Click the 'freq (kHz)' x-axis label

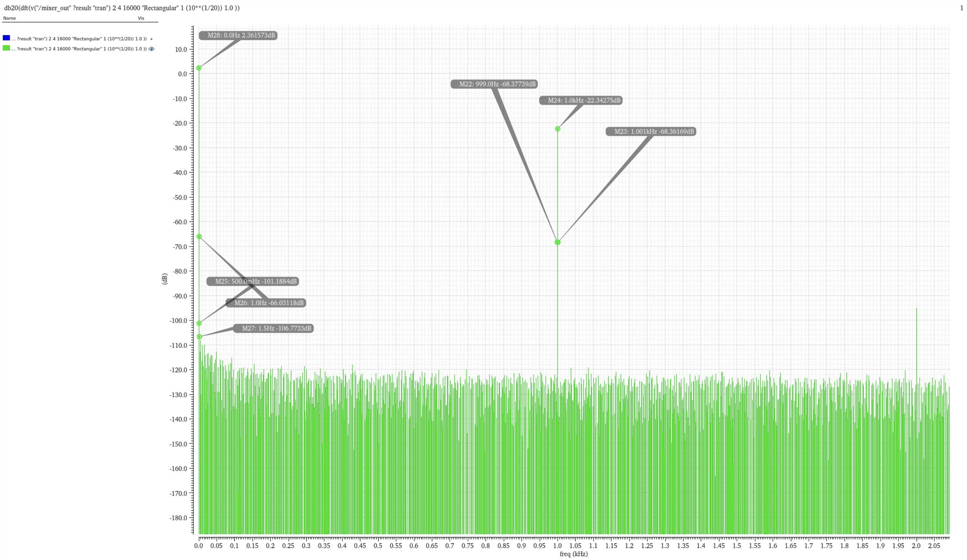coord(573,554)
